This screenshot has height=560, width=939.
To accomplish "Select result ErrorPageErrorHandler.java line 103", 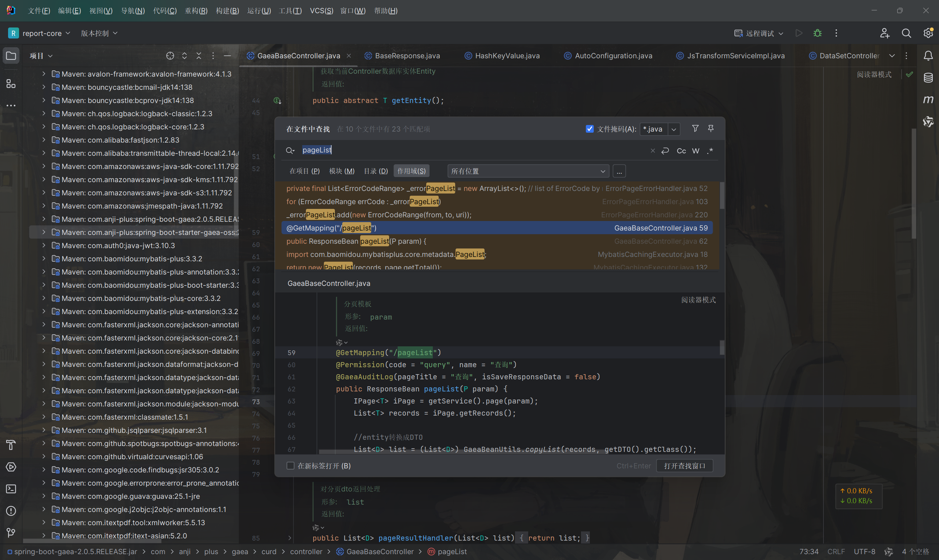I will pyautogui.click(x=497, y=202).
